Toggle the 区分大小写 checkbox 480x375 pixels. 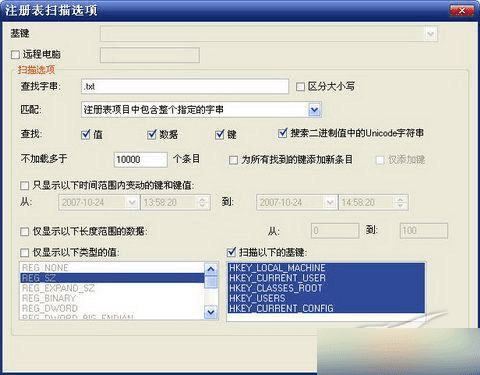[x=300, y=87]
